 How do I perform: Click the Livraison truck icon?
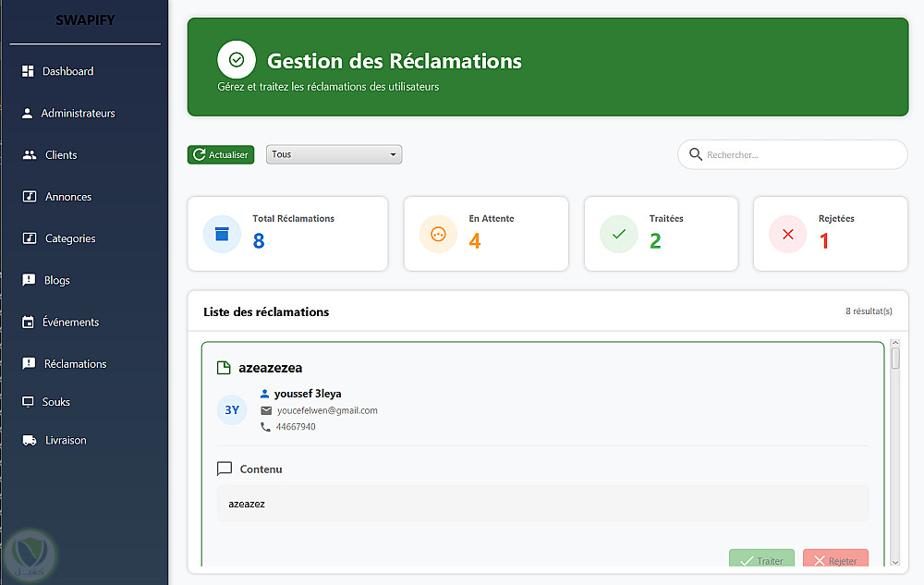[x=30, y=440]
